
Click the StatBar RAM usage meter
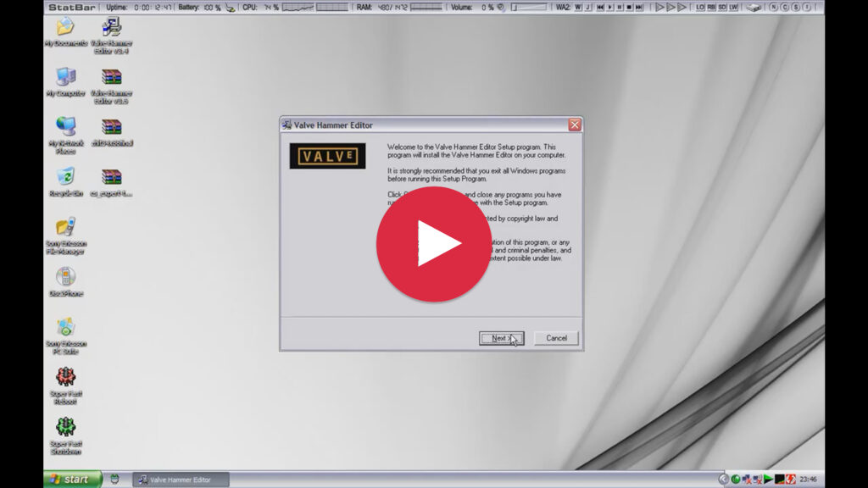[x=426, y=7]
